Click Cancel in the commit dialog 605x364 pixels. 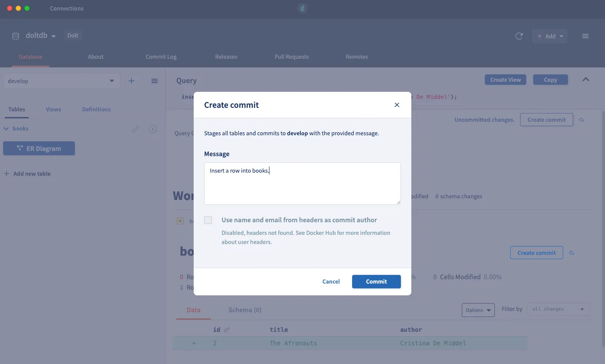point(331,281)
